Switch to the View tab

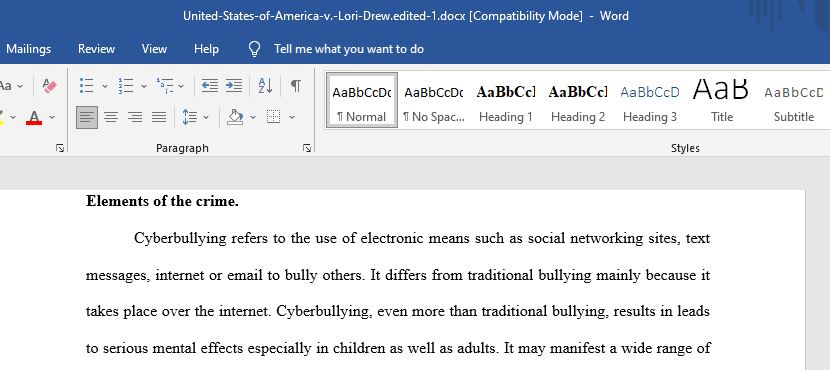pos(154,49)
